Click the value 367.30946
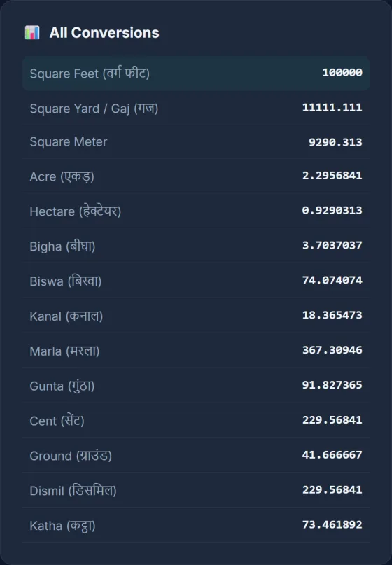The height and width of the screenshot is (565, 392). 332,350
